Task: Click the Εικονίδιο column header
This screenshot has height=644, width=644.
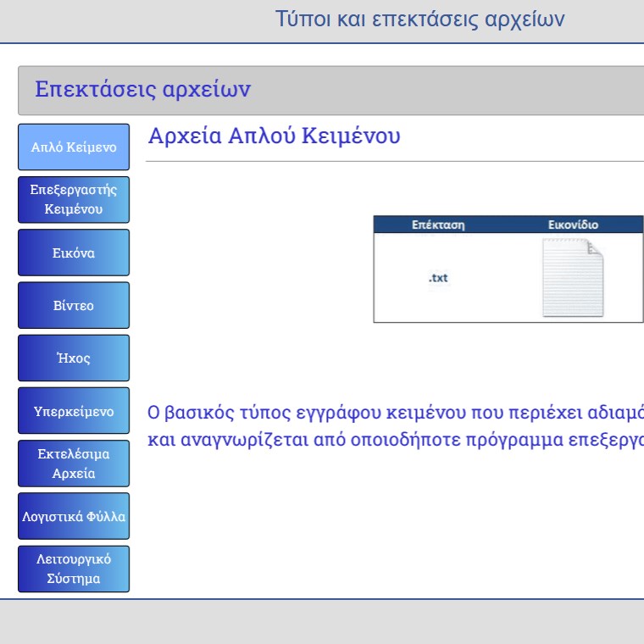Action: click(573, 225)
